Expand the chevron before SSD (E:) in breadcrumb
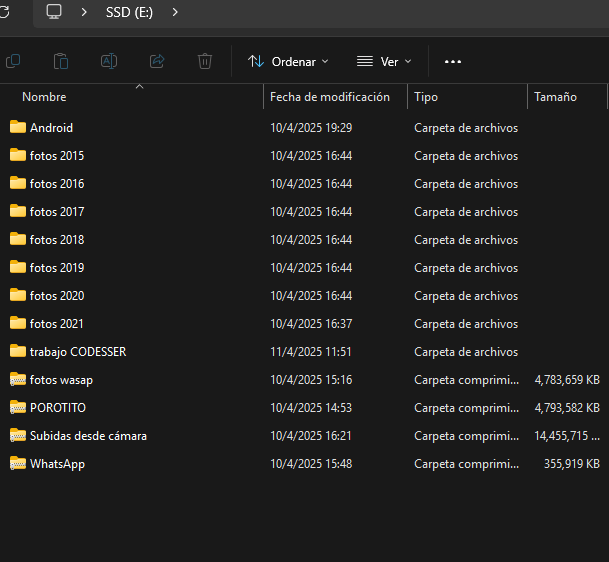 coord(84,12)
